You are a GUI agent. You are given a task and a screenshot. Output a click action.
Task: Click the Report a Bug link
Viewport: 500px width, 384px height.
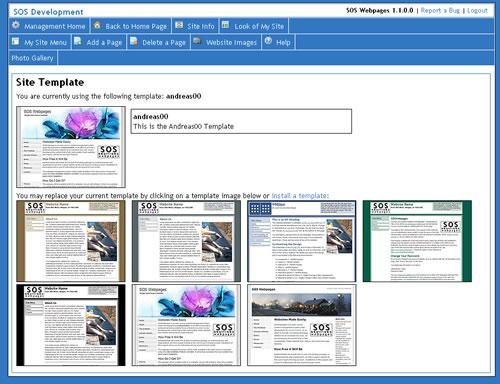(440, 11)
